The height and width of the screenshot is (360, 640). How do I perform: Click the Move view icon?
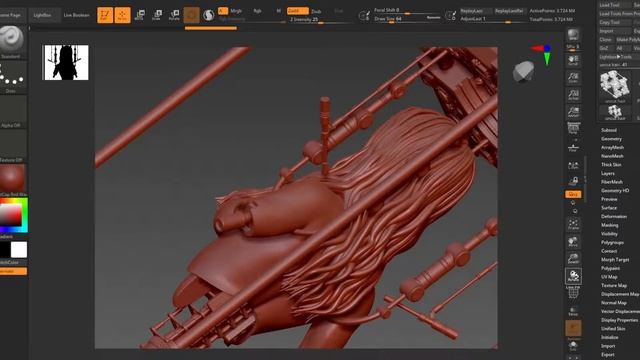point(573,241)
